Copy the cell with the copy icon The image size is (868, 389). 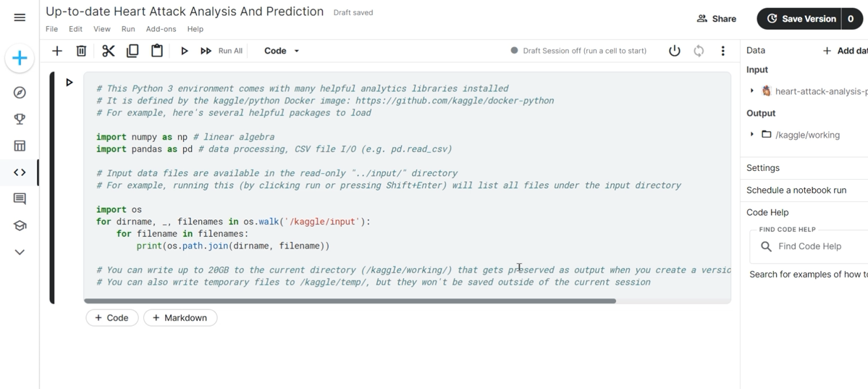132,51
